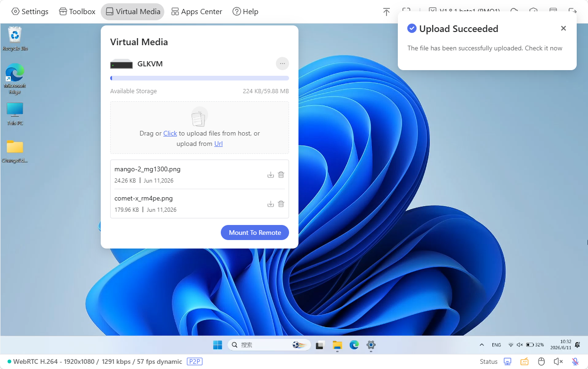Open File Explorer from taskbar
Screen dimensions: 588x369
[x=337, y=345]
